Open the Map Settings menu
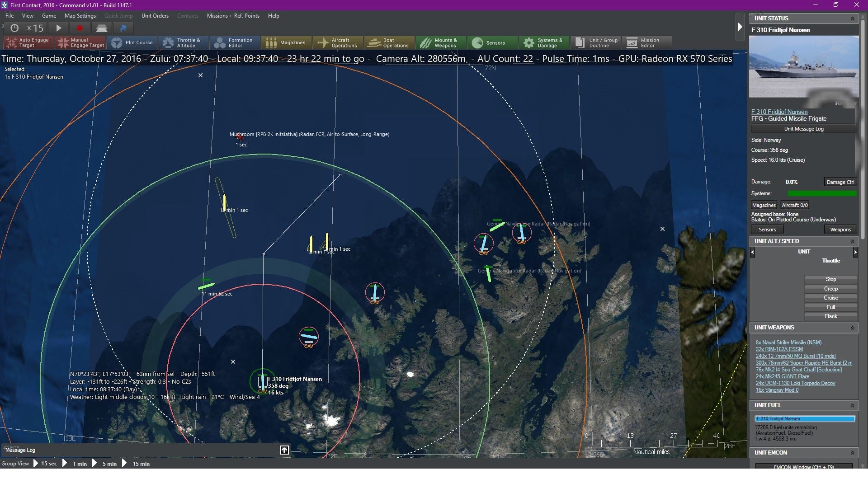 80,16
